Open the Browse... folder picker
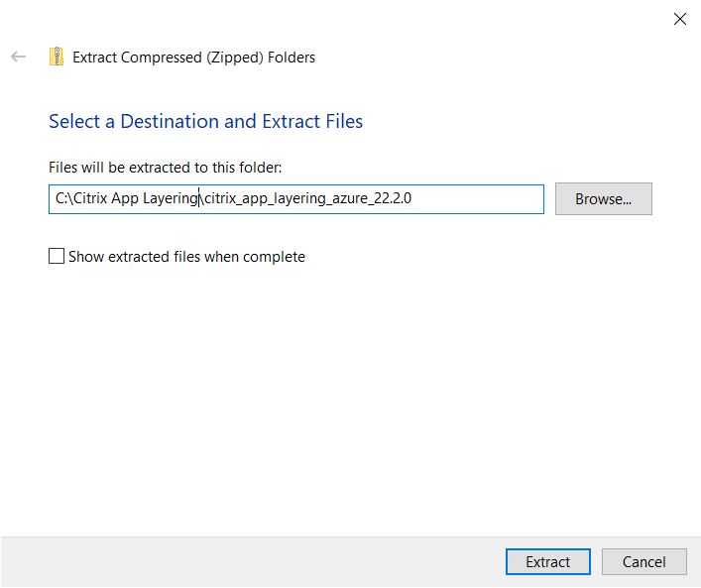 point(603,198)
